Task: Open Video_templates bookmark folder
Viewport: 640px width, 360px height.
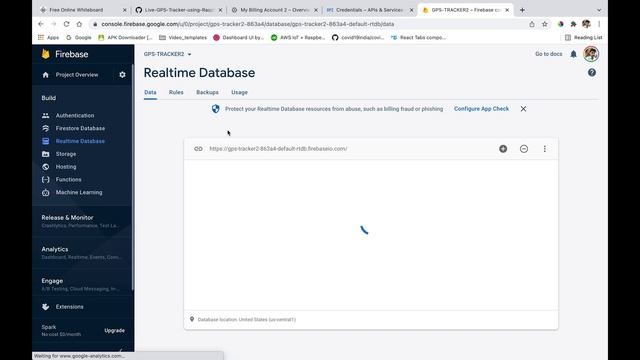Action: pos(183,38)
